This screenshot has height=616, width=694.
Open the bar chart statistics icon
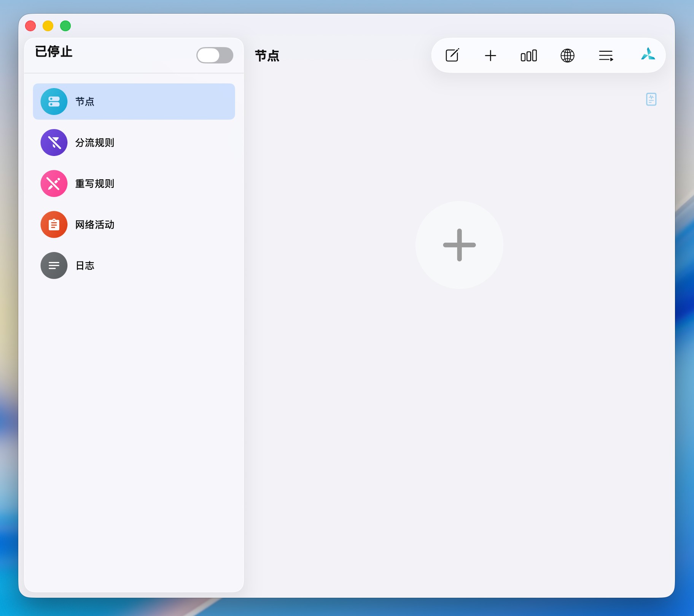pyautogui.click(x=528, y=56)
